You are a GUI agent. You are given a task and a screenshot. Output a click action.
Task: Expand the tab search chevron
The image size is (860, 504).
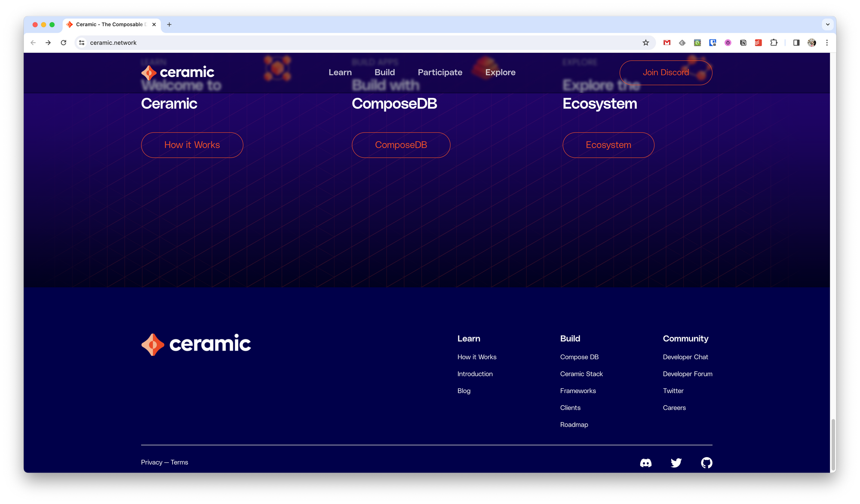point(828,24)
